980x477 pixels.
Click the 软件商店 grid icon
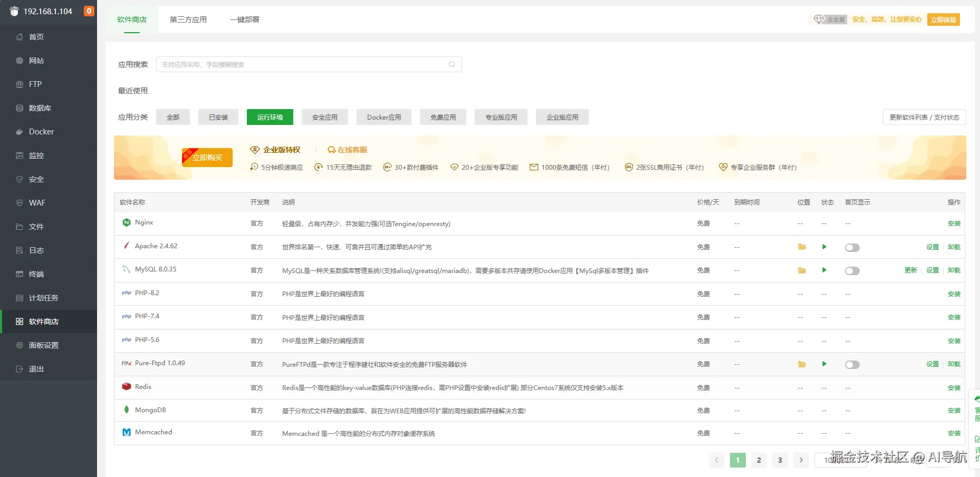(x=20, y=322)
